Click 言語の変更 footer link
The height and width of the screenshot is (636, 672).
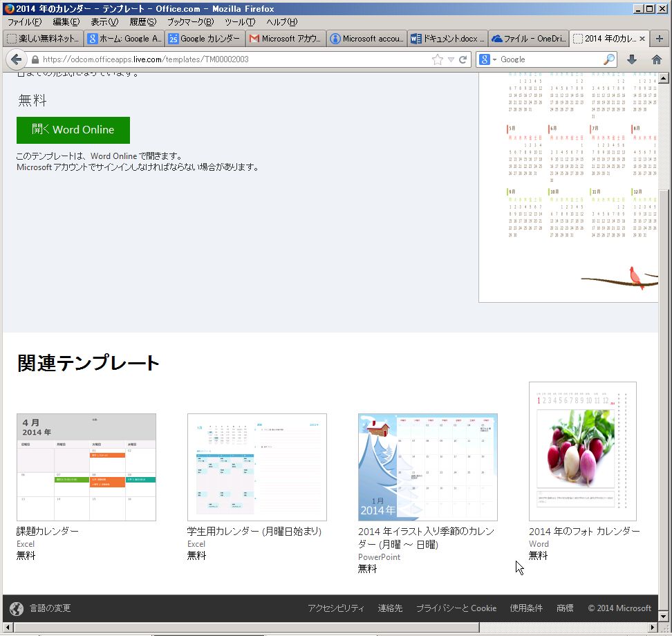(50, 608)
